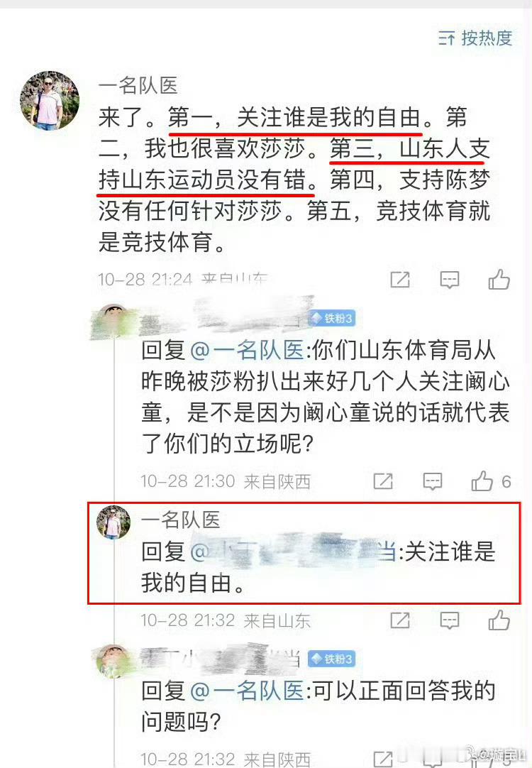Viewport: 532px width, 768px height.
Task: Share the 21:30 reply from 陕西
Action: 383,481
